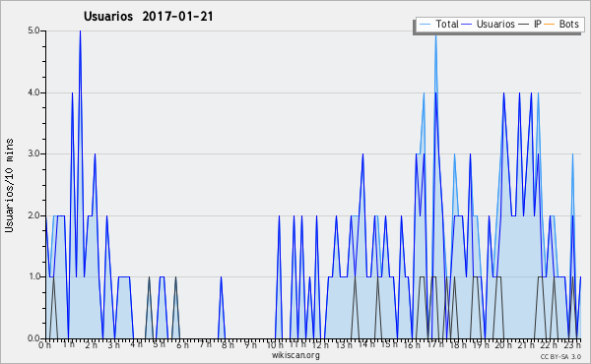The width and height of the screenshot is (591, 364).
Task: Click the y-axis value '2.0'
Action: point(33,215)
